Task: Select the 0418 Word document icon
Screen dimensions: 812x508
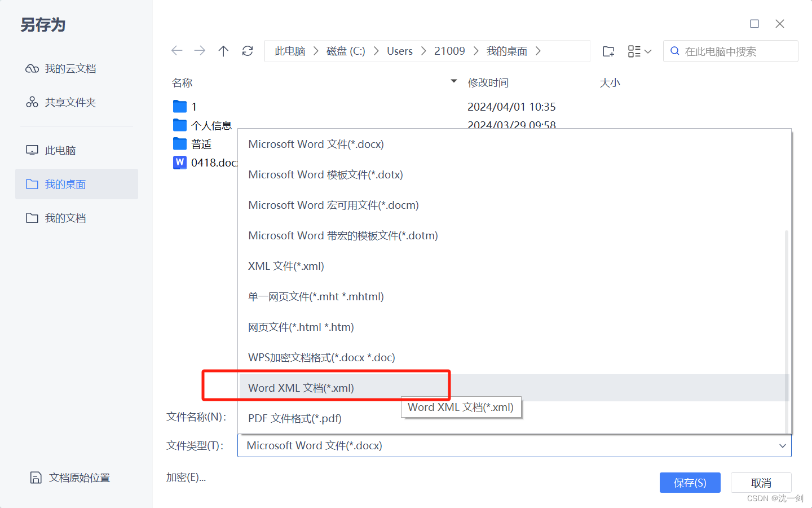Action: pos(180,163)
